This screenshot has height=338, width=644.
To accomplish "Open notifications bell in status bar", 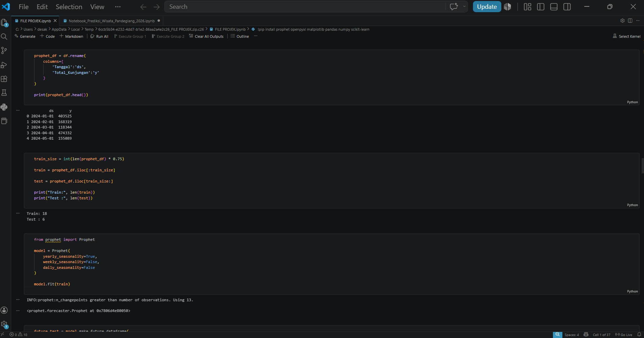I will (x=639, y=335).
